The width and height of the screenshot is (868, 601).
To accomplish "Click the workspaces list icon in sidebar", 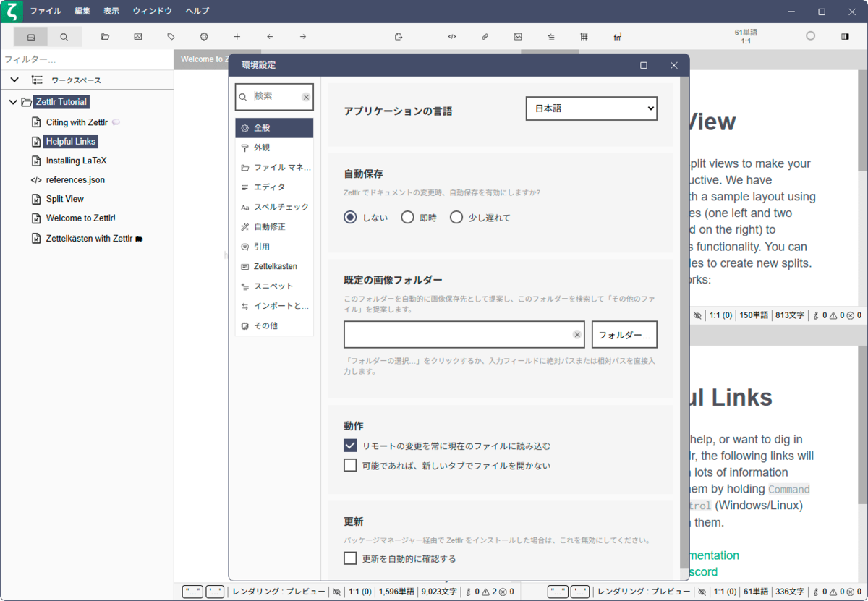I will pyautogui.click(x=37, y=80).
